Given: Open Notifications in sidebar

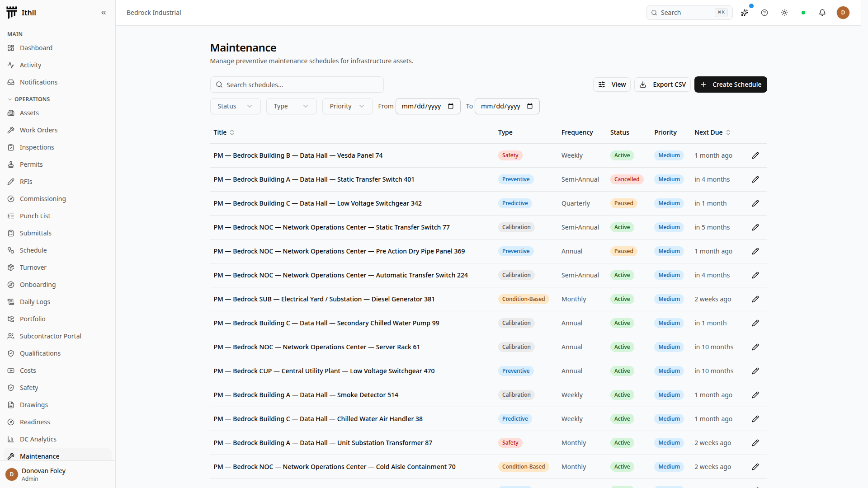Looking at the screenshot, I should point(57,82).
